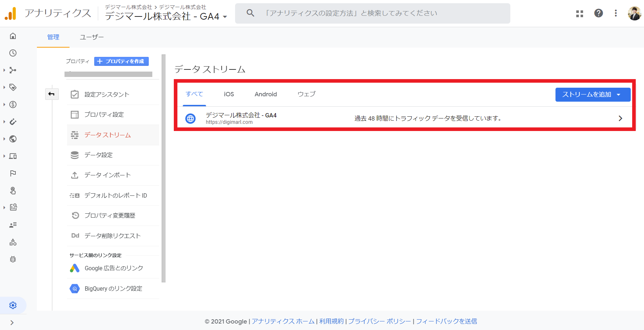Open データ インポート menu item
This screenshot has height=330, width=644.
[113, 175]
